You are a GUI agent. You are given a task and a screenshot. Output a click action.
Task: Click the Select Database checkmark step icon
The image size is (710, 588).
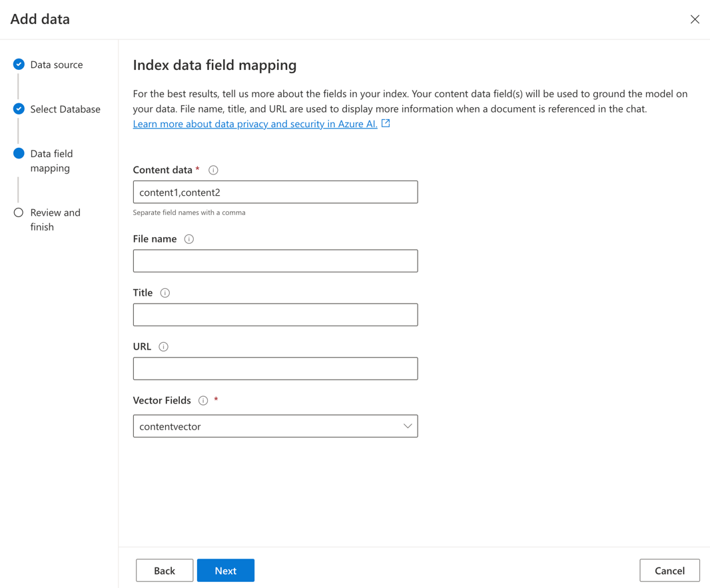point(19,109)
